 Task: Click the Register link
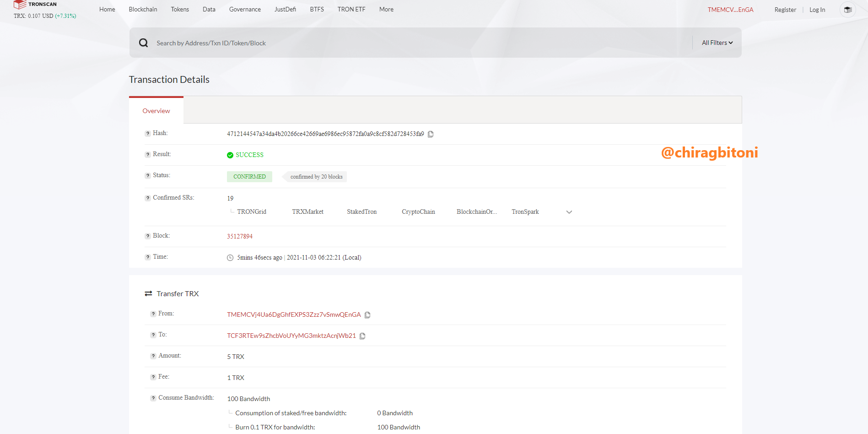point(785,10)
